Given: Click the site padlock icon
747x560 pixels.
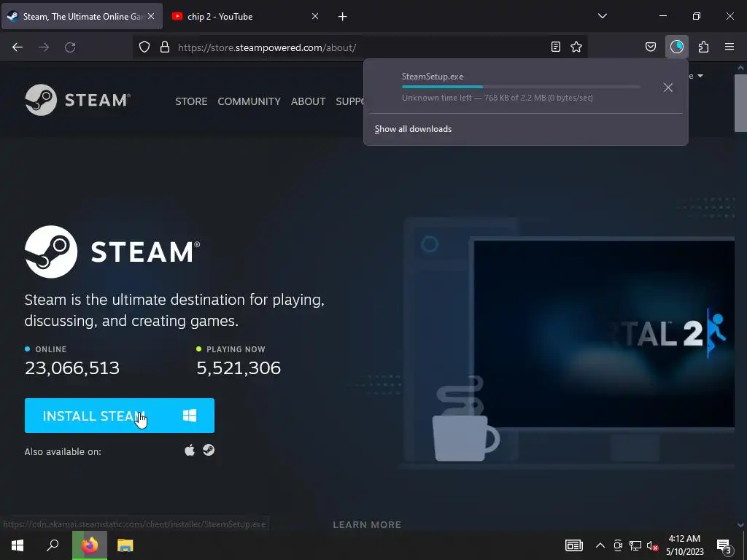Looking at the screenshot, I should tap(165, 47).
